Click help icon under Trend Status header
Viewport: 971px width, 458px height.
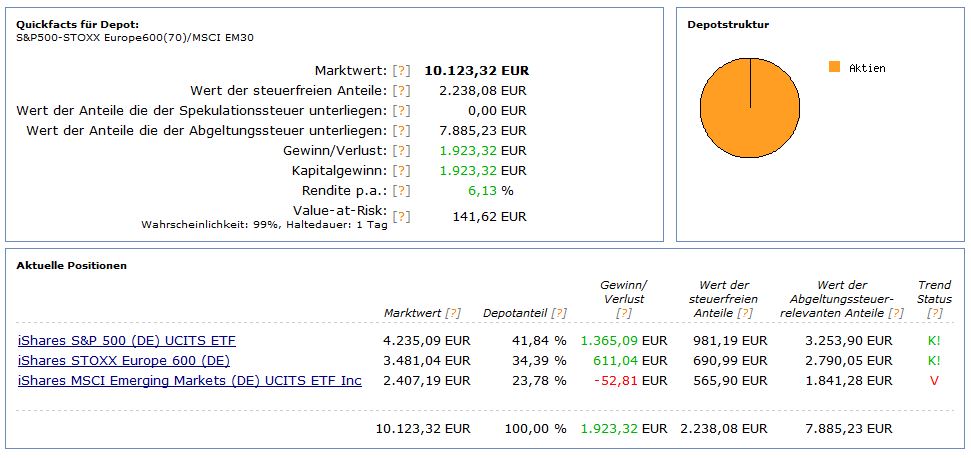point(934,313)
